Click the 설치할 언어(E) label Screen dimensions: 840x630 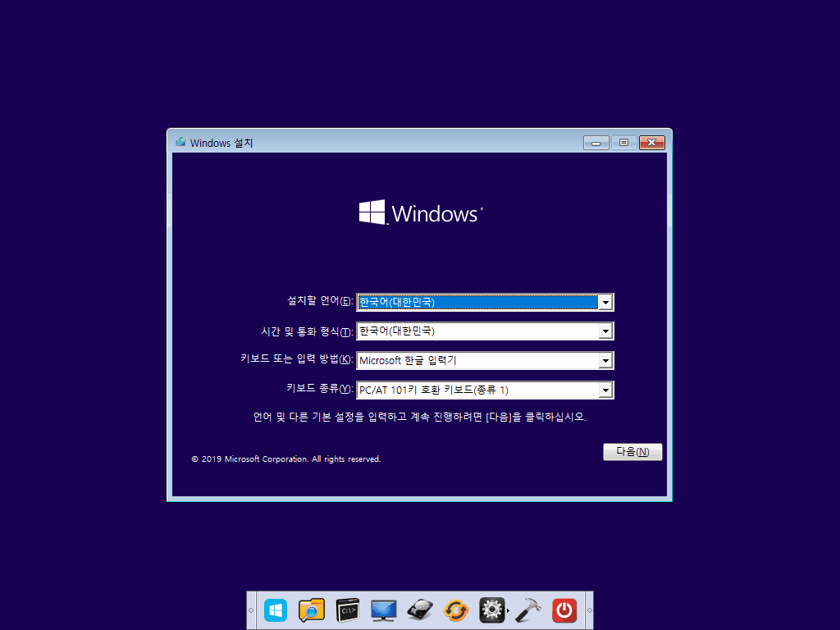[321, 301]
